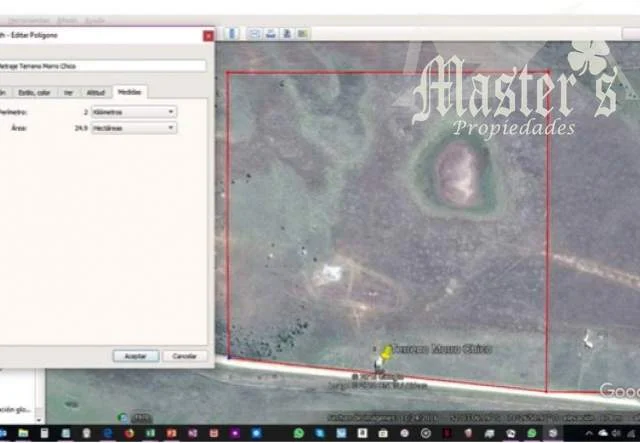Click the yellow pushpin placemark on the map
The width and height of the screenshot is (640, 443).
386,352
